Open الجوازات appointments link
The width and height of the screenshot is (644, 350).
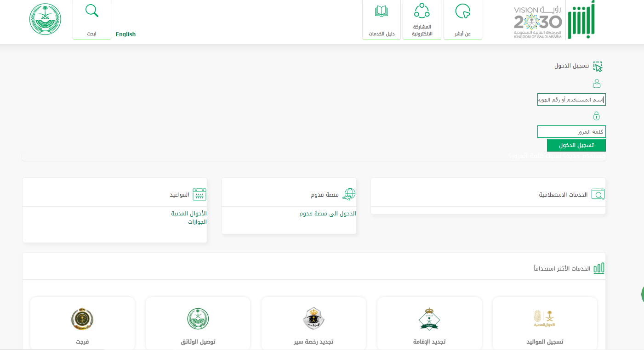[197, 222]
